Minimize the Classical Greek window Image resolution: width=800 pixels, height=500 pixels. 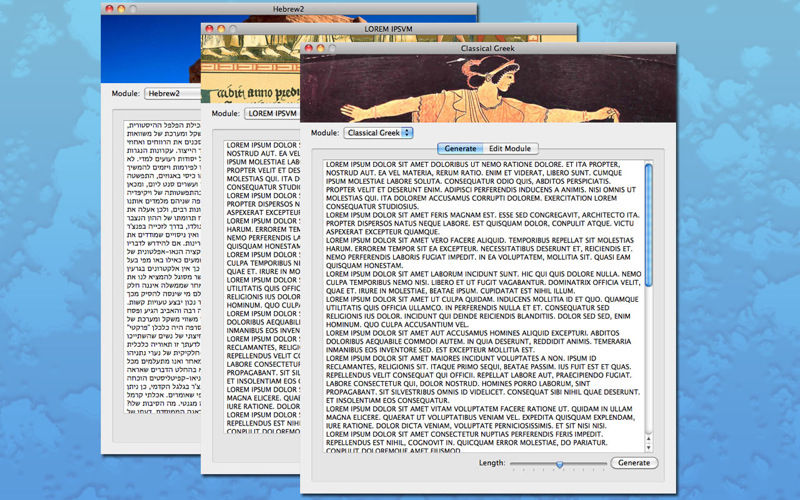click(320, 48)
